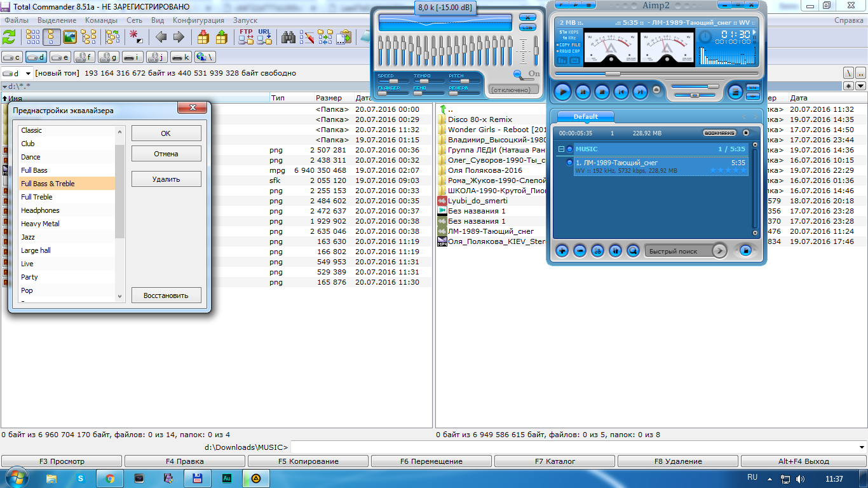The height and width of the screenshot is (488, 868).
Task: Click the SPEED slider in equalizer
Action: [x=393, y=81]
